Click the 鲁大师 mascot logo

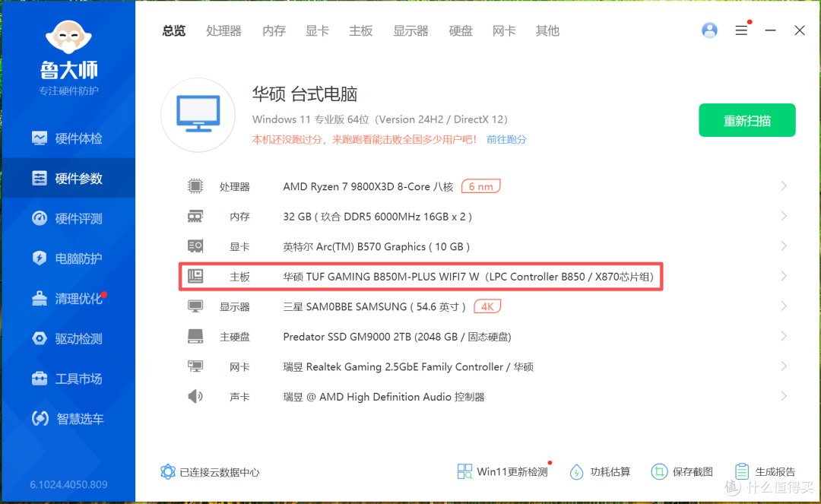point(68,36)
